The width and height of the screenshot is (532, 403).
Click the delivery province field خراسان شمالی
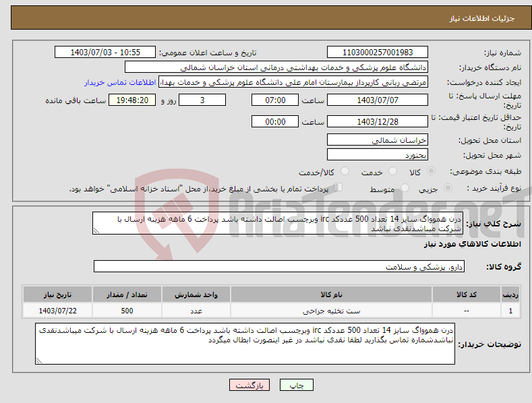tap(378, 139)
